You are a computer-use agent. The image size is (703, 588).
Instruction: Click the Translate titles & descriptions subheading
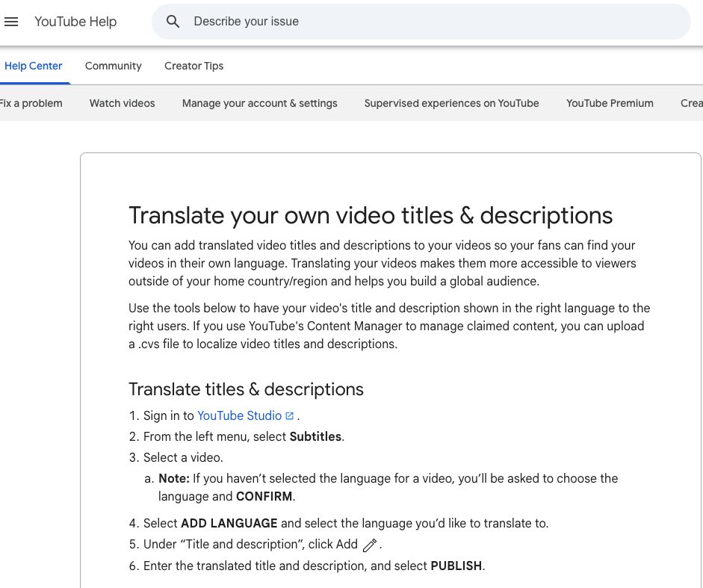coord(246,389)
